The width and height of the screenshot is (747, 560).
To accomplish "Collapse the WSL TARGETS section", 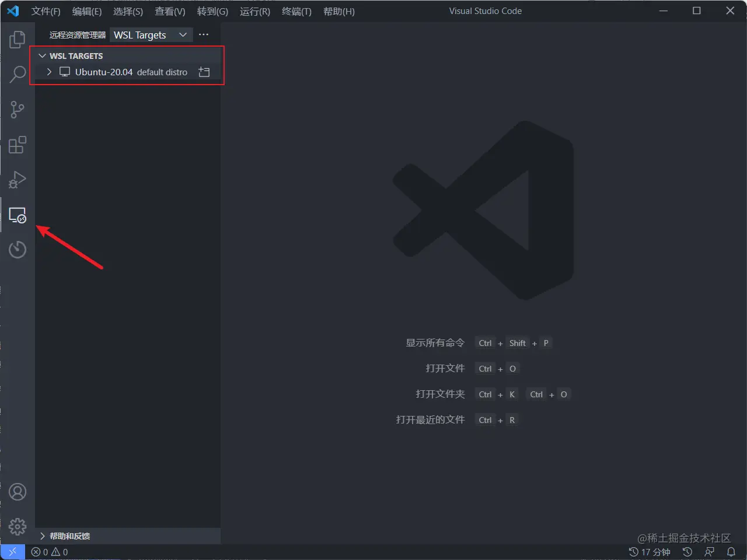I will click(42, 56).
